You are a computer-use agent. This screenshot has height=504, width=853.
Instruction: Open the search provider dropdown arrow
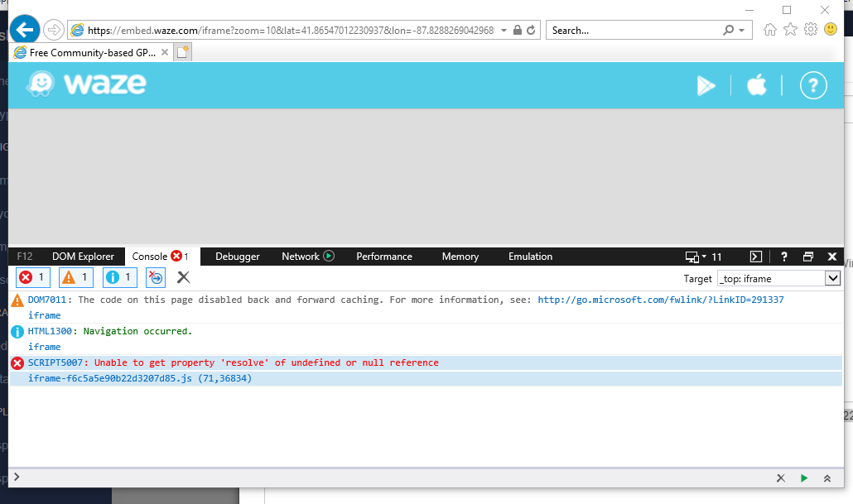pyautogui.click(x=741, y=31)
